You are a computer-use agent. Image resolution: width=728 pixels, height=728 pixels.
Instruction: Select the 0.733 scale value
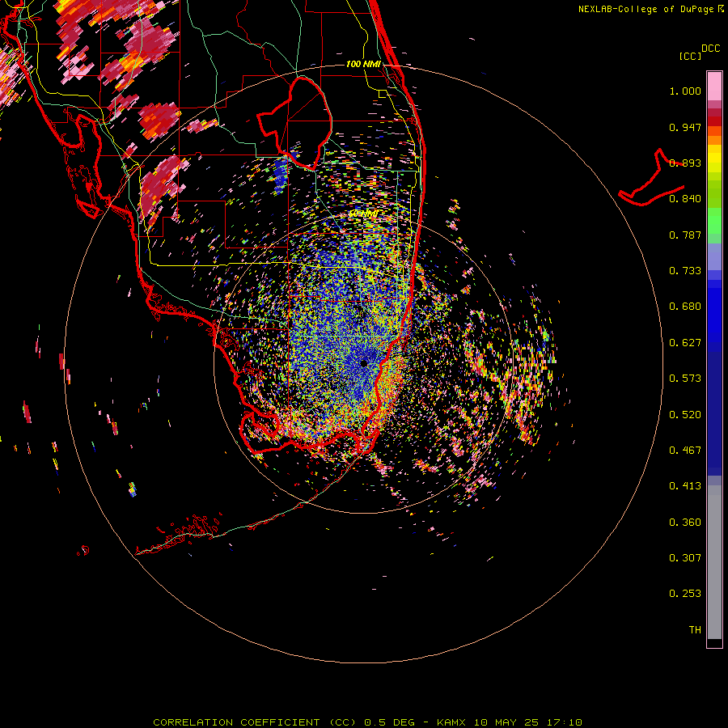click(685, 271)
